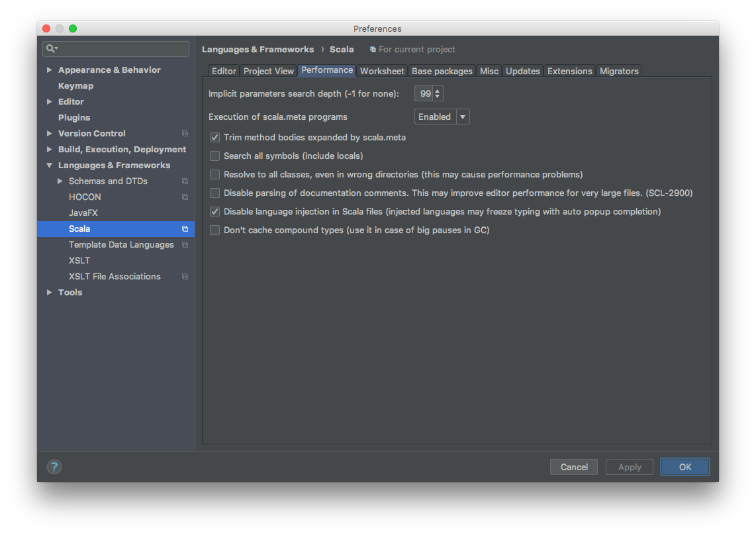Click the help question mark icon
The image size is (756, 535).
point(54,466)
